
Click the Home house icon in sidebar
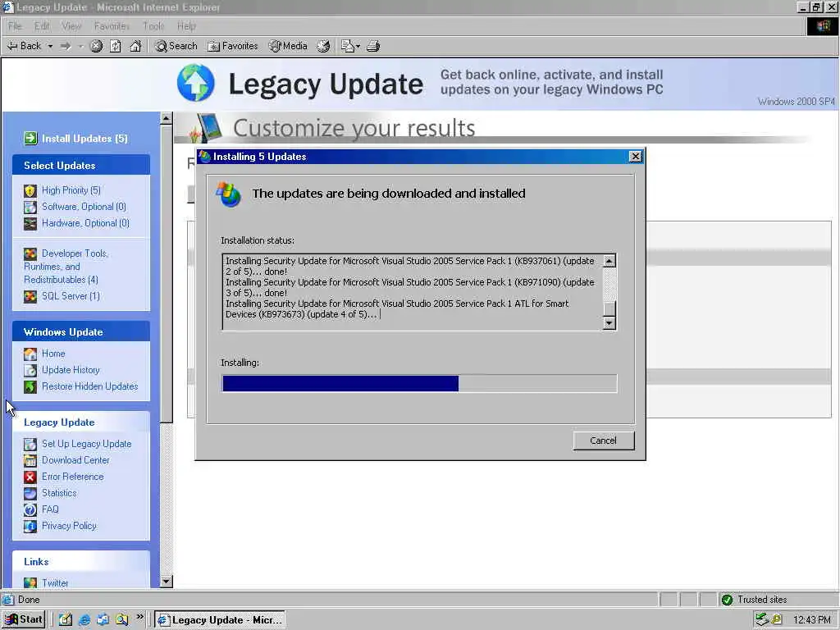coord(30,354)
